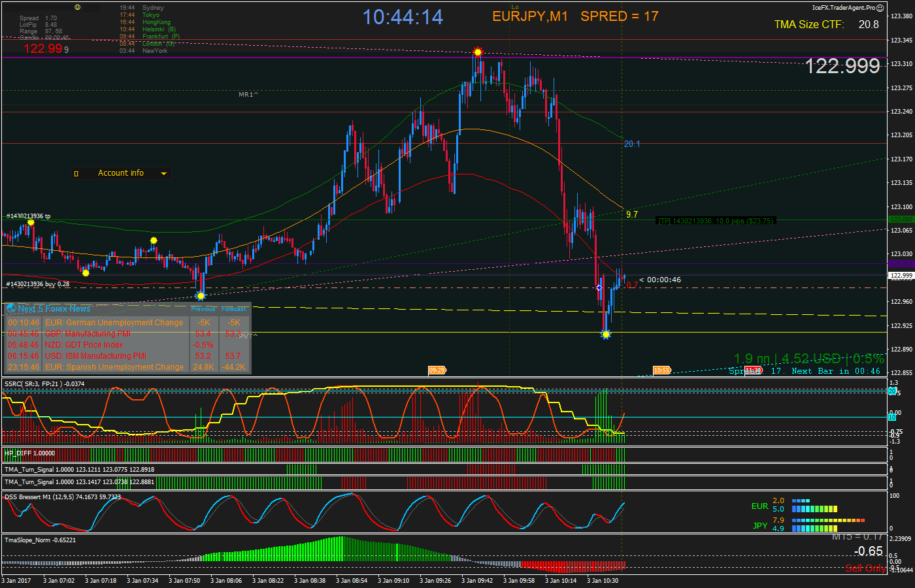Click the yellow star marker at the chart's highest peak
This screenshot has width=915, height=588.
[478, 52]
